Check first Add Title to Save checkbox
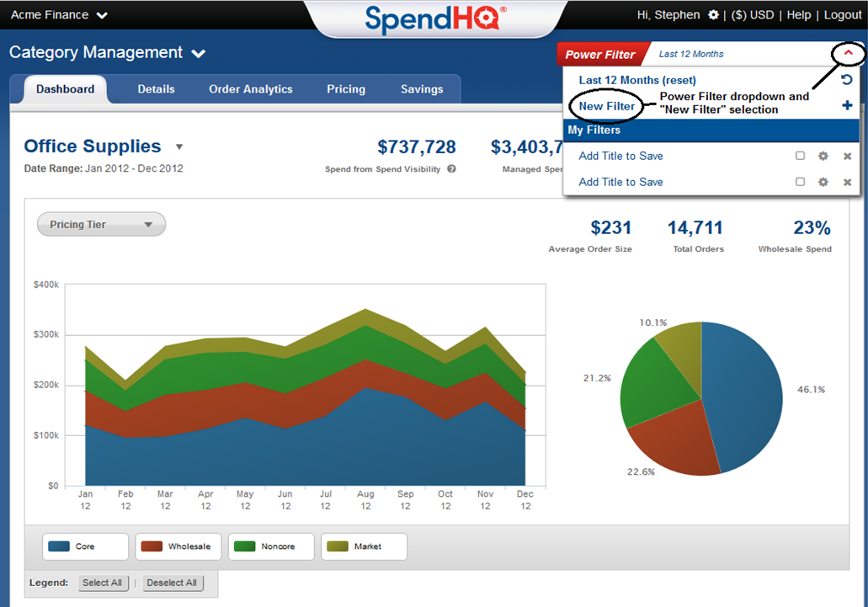The width and height of the screenshot is (868, 607). click(800, 156)
